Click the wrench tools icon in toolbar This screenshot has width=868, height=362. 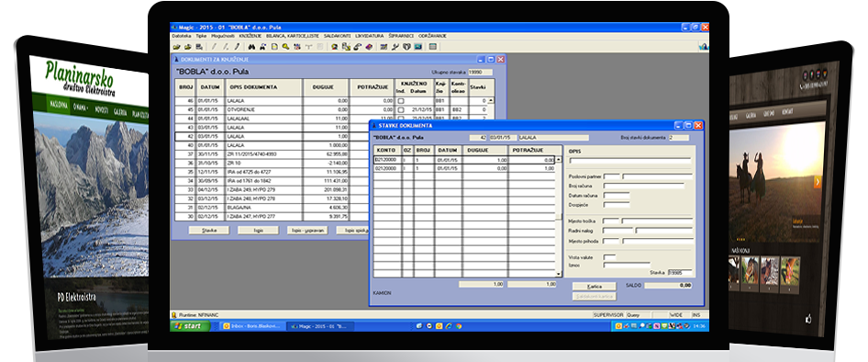tap(395, 47)
